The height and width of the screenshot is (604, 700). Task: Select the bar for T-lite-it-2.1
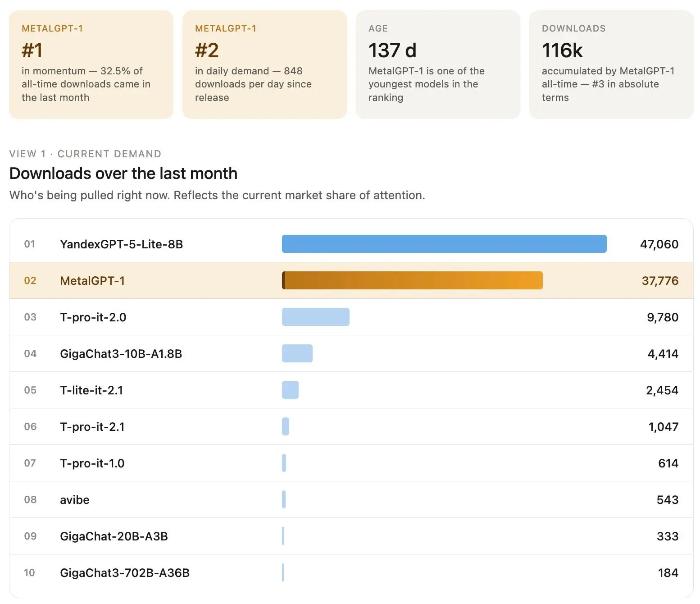tap(290, 390)
